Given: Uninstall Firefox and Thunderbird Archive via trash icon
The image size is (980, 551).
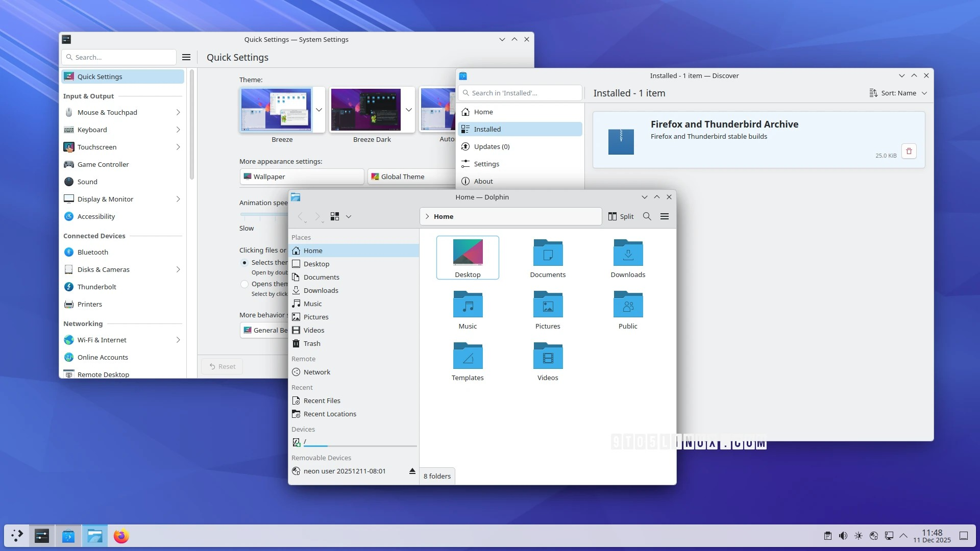Looking at the screenshot, I should click(x=909, y=151).
